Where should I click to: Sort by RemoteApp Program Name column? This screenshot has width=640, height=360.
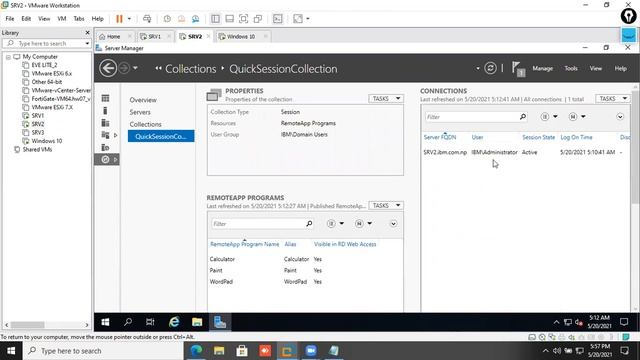point(244,244)
